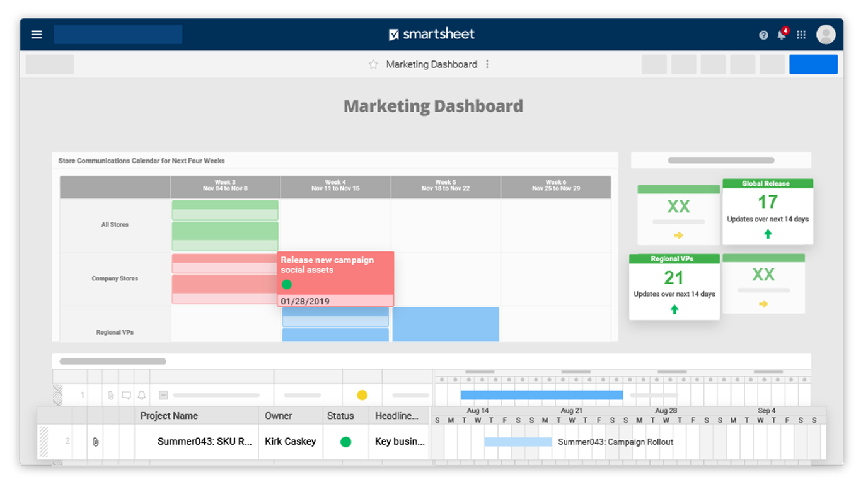
Task: Click the blue primary button in the toolbar
Action: pyautogui.click(x=813, y=64)
